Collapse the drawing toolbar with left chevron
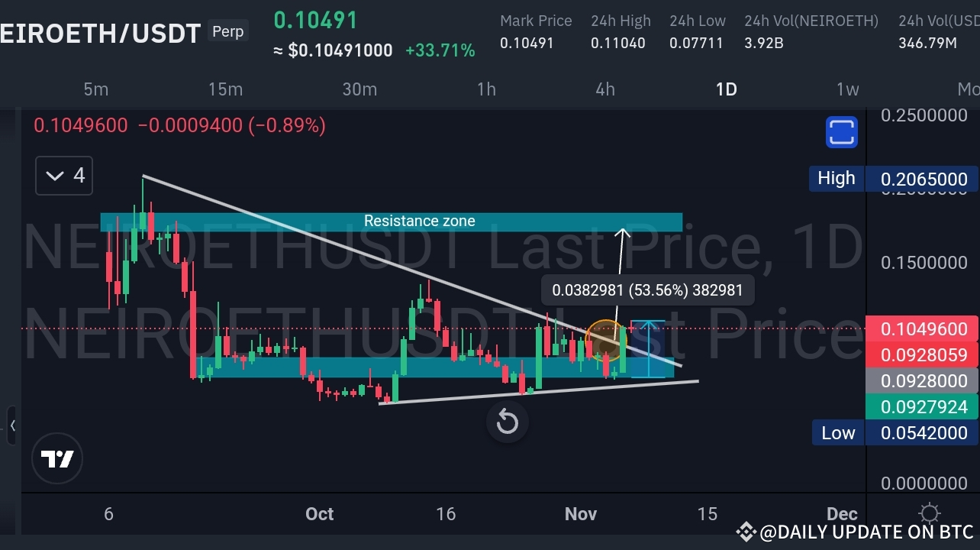 [12, 426]
